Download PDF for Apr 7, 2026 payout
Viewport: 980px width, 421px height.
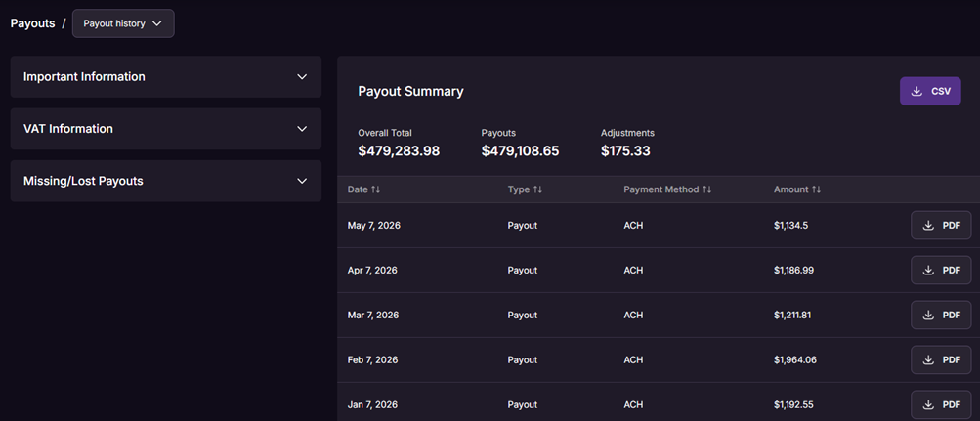coord(941,271)
